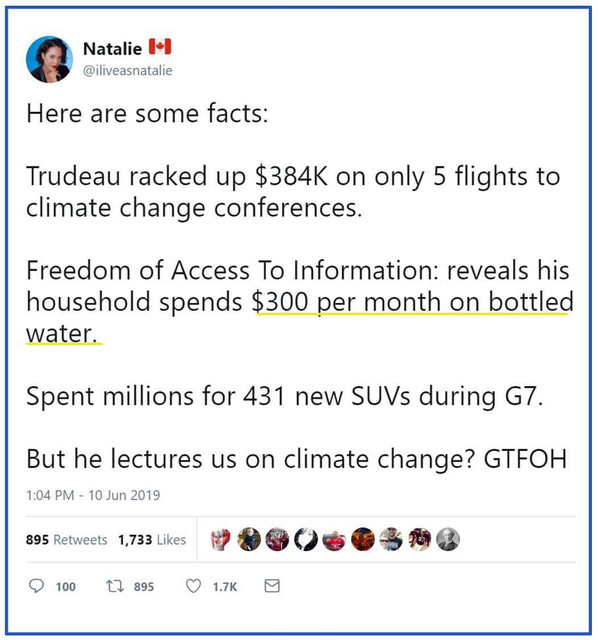Open Natalie's profile picture
The height and width of the screenshot is (640, 598).
pos(49,60)
